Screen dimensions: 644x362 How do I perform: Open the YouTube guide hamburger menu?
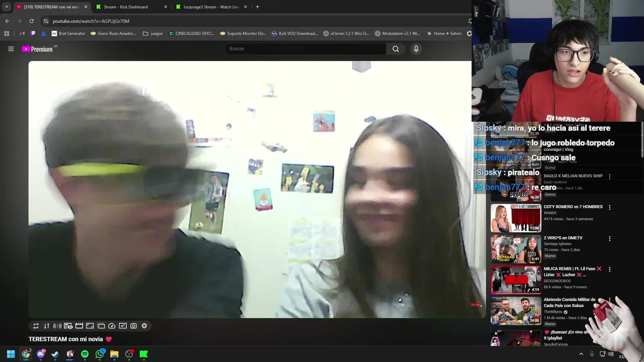point(11,49)
